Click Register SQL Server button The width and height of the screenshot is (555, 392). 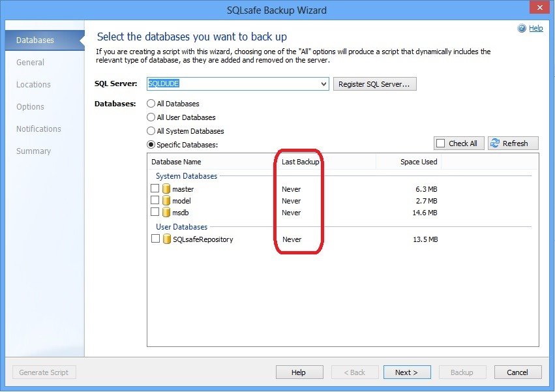[x=375, y=84]
